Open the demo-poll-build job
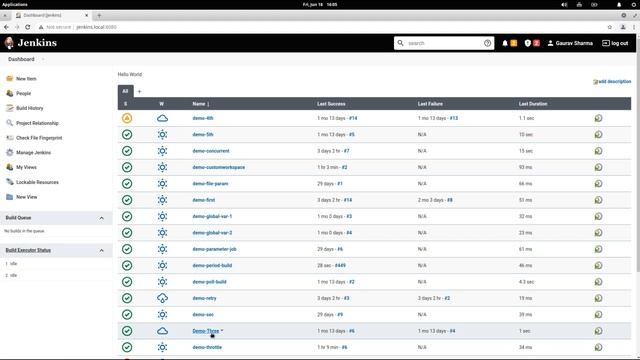The height and width of the screenshot is (360, 640). pyautogui.click(x=209, y=282)
